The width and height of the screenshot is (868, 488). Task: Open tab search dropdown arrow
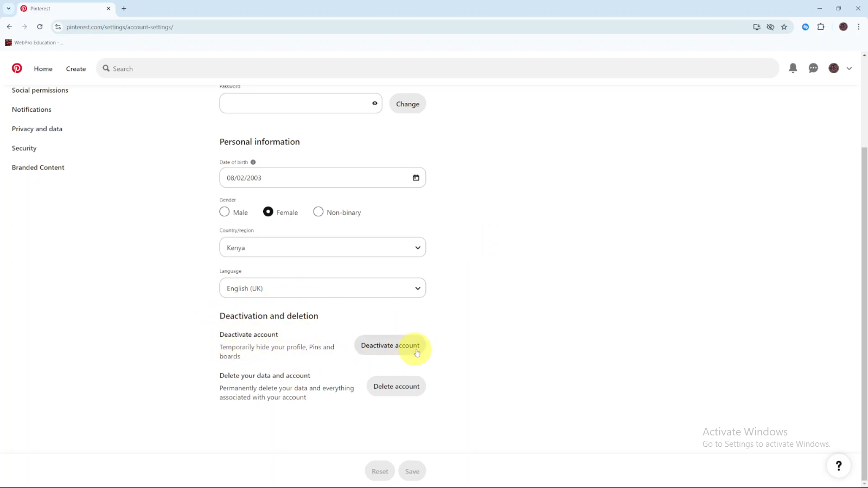(x=8, y=9)
